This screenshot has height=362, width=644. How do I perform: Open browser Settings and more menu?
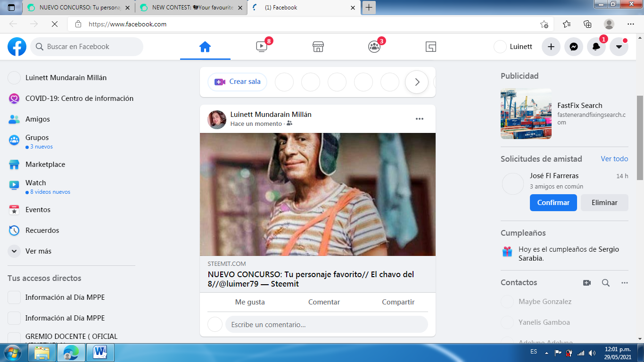tap(631, 24)
